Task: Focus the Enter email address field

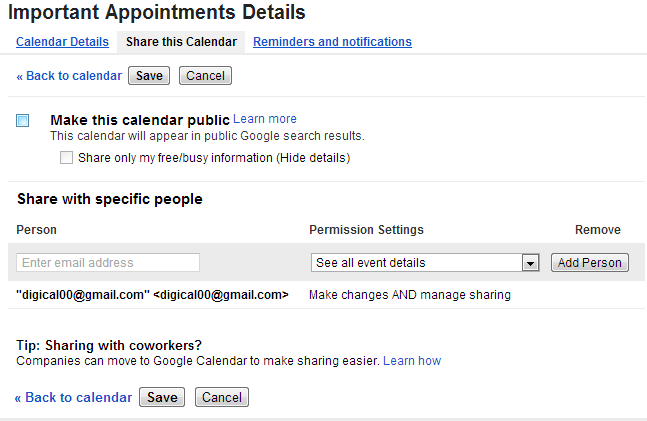Action: pos(108,263)
